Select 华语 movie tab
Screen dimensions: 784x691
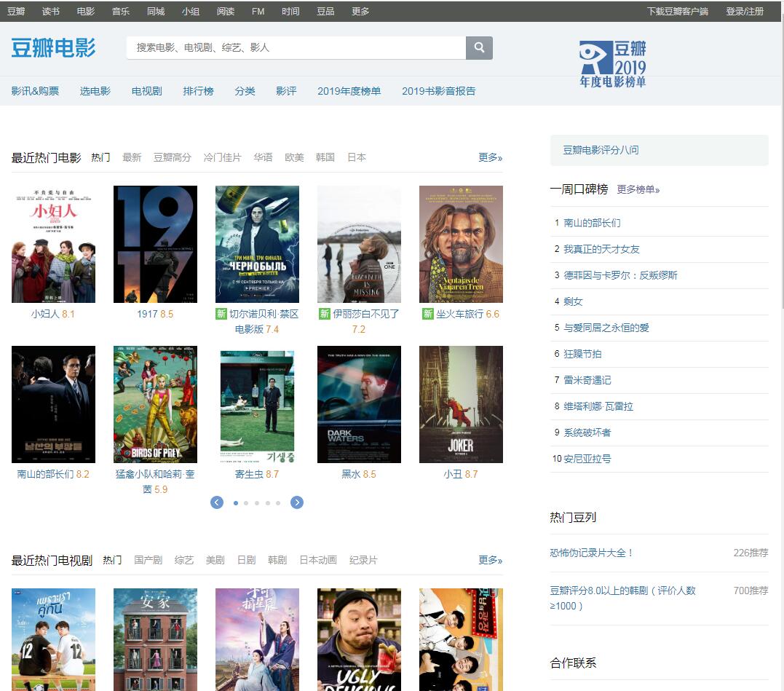[263, 157]
